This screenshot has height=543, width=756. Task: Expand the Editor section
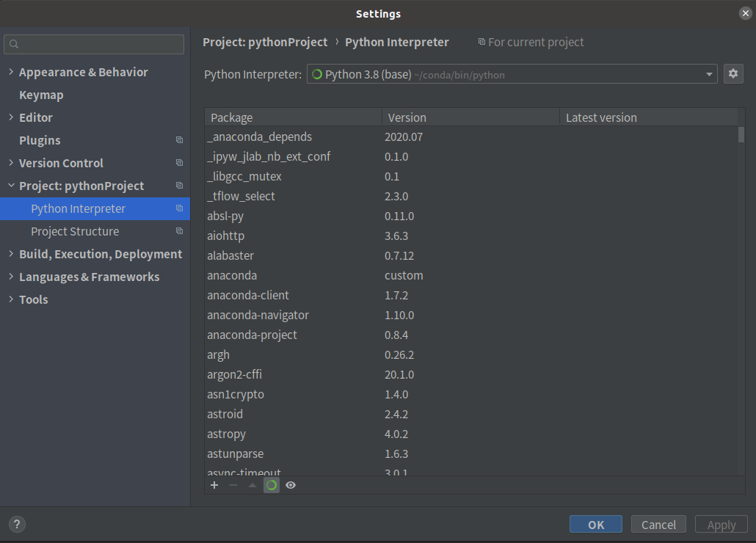[11, 117]
